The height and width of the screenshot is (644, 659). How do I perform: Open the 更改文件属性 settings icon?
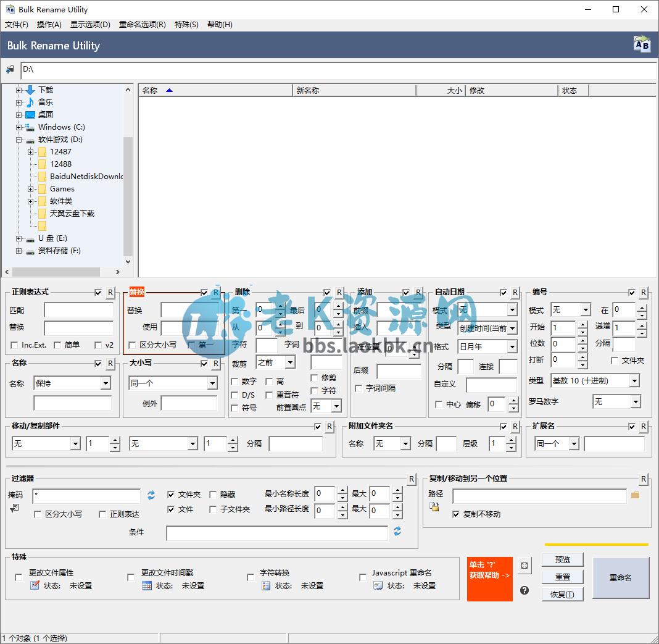[35, 585]
